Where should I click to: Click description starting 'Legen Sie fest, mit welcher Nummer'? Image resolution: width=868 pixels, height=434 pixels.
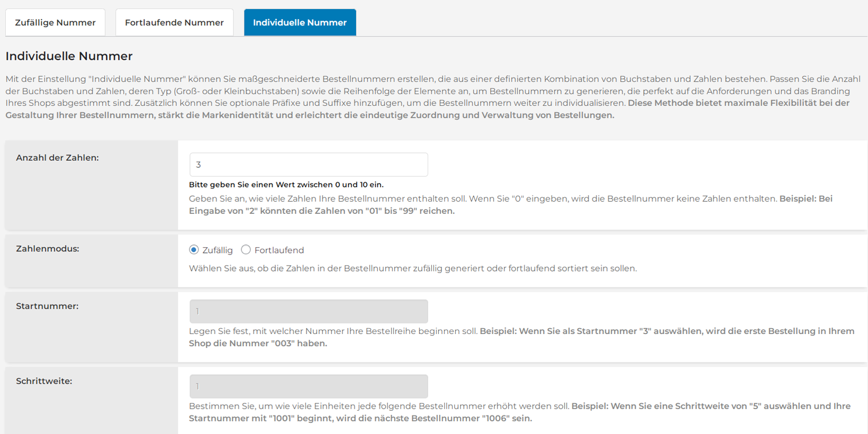coord(521,337)
